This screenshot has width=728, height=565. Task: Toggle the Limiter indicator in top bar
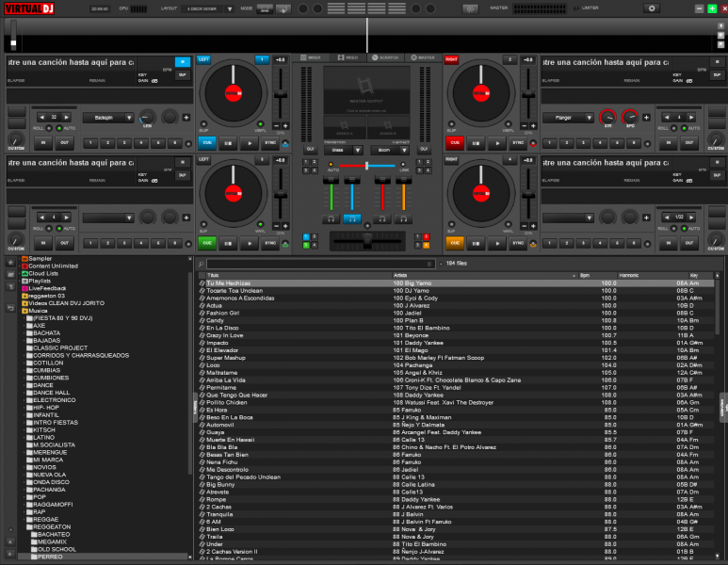[576, 8]
